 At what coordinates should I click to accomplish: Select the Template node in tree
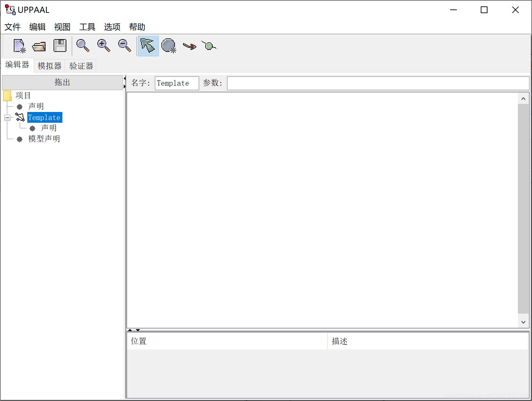[45, 117]
